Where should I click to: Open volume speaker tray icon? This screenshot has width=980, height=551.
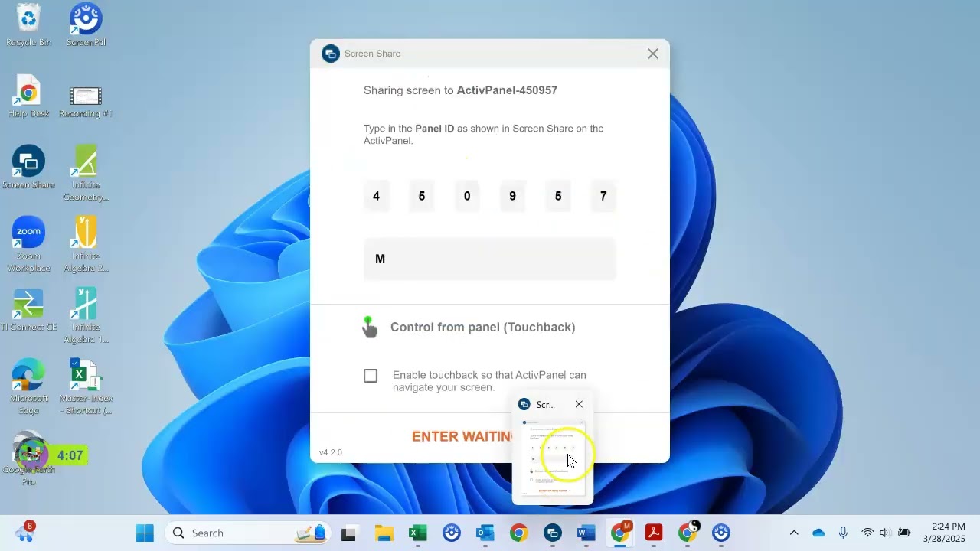pyautogui.click(x=885, y=533)
